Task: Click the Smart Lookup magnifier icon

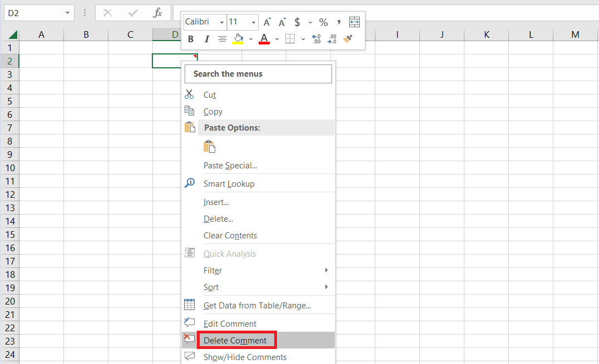Action: pyautogui.click(x=190, y=183)
